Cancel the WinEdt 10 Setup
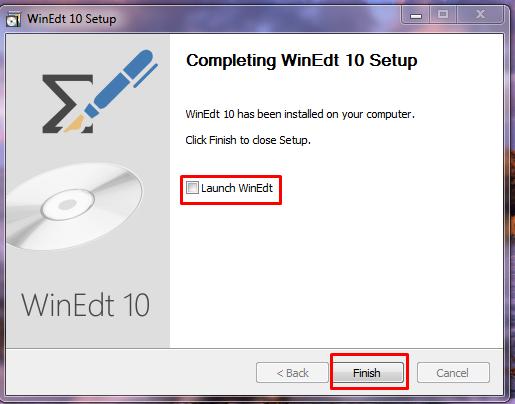The width and height of the screenshot is (515, 404). click(453, 373)
